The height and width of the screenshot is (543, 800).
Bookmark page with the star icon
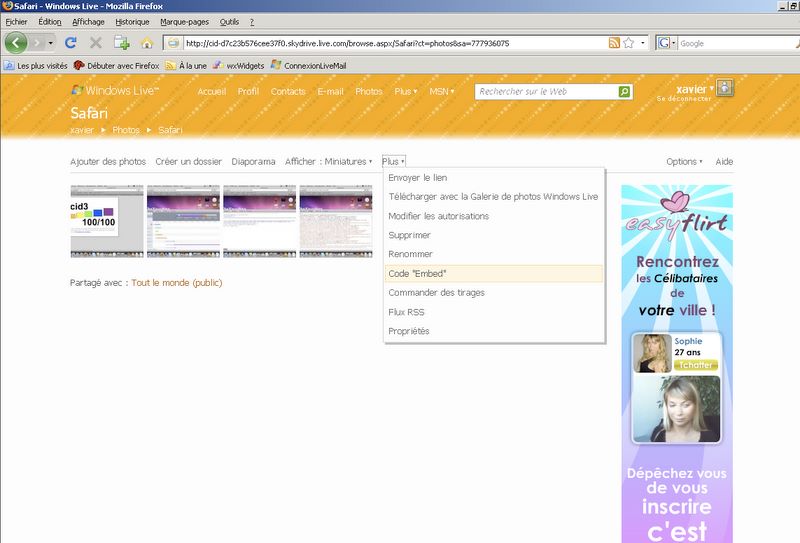click(x=629, y=43)
